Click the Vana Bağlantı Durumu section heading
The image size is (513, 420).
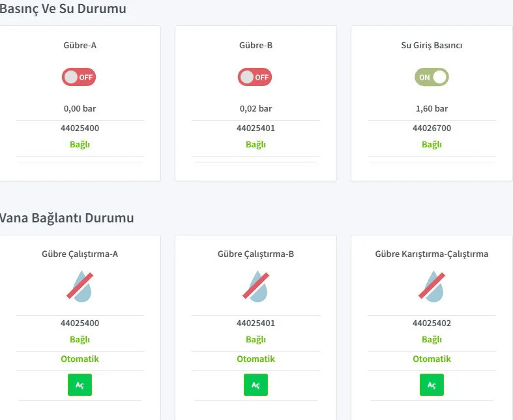66,217
